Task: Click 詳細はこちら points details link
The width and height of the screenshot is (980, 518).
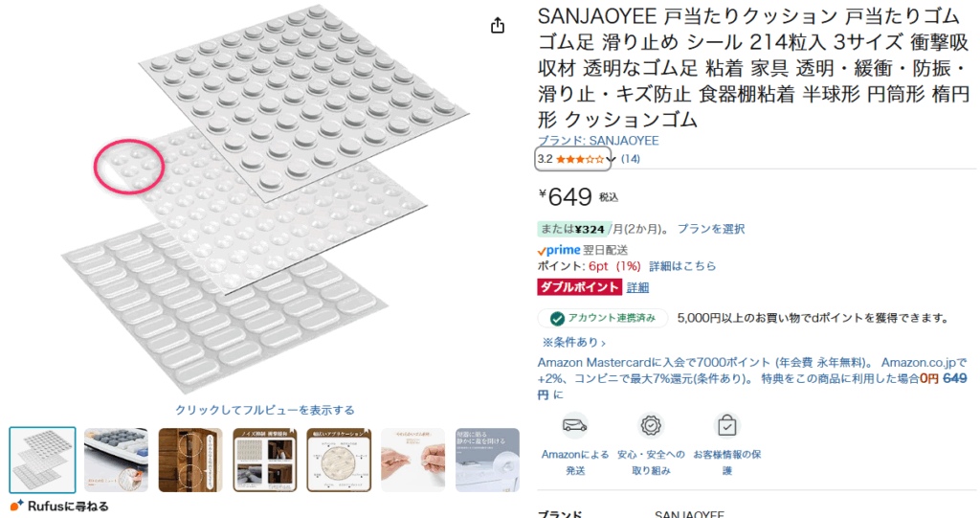Action: click(x=682, y=266)
